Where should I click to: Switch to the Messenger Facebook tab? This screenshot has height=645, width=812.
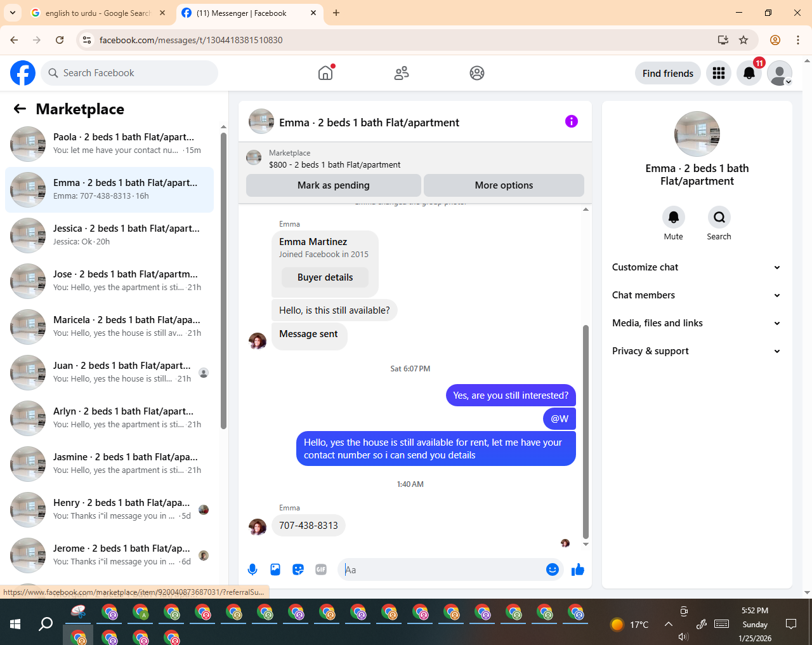249,13
